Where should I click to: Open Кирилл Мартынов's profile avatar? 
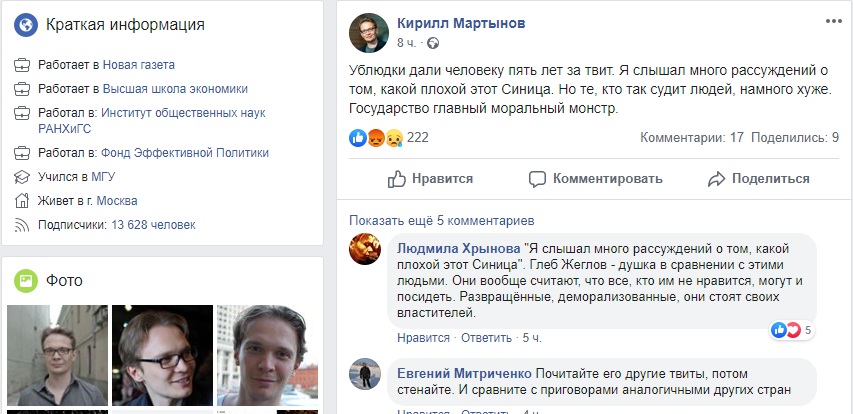[x=368, y=33]
